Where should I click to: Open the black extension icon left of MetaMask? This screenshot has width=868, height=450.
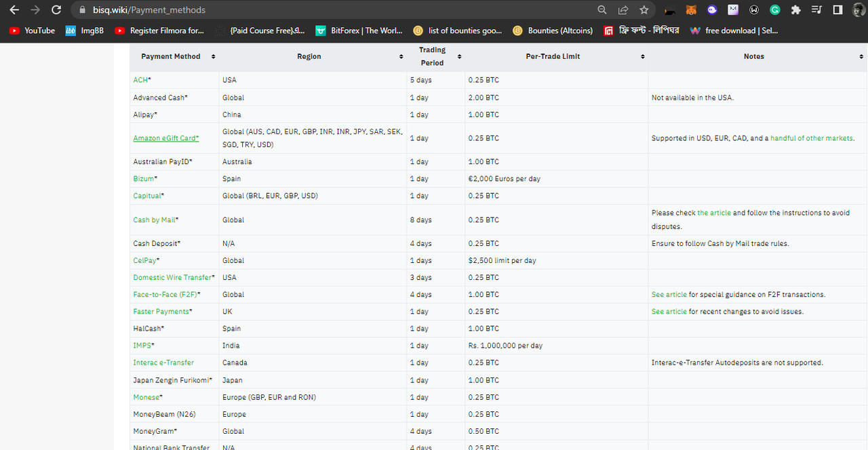click(x=670, y=10)
